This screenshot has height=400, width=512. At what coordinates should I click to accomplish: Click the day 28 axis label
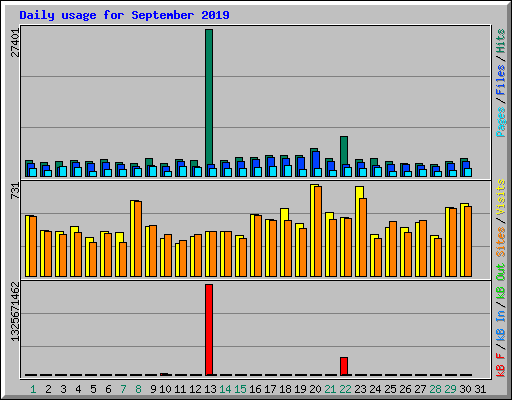pos(435,389)
